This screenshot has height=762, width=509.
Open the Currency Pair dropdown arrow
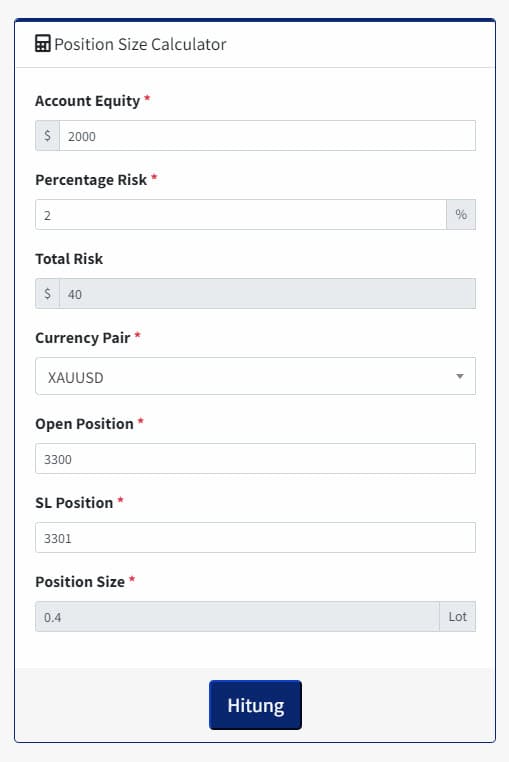459,376
